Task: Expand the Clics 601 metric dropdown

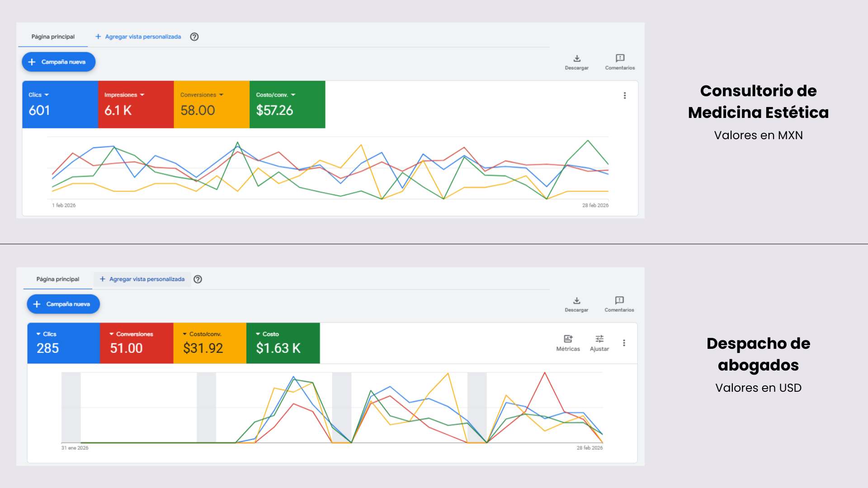Action: pos(47,95)
